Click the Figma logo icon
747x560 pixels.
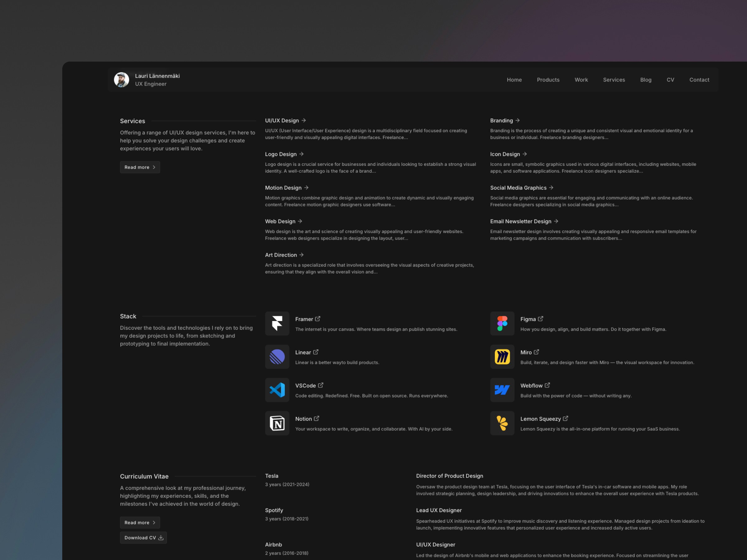coord(502,323)
